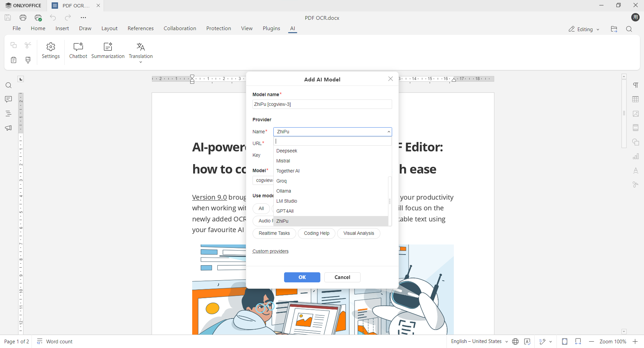The height and width of the screenshot is (348, 644).
Task: Toggle the All use-model chip
Action: (x=261, y=208)
